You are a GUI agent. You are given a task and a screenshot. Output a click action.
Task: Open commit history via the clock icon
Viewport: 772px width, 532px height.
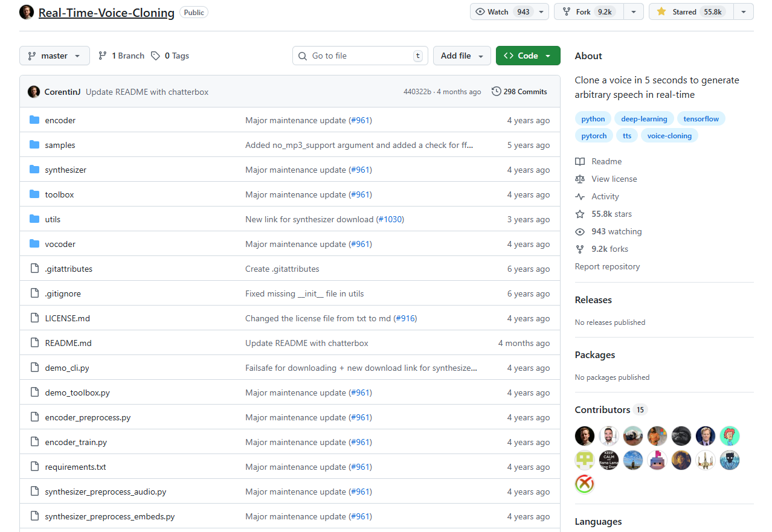coord(495,91)
